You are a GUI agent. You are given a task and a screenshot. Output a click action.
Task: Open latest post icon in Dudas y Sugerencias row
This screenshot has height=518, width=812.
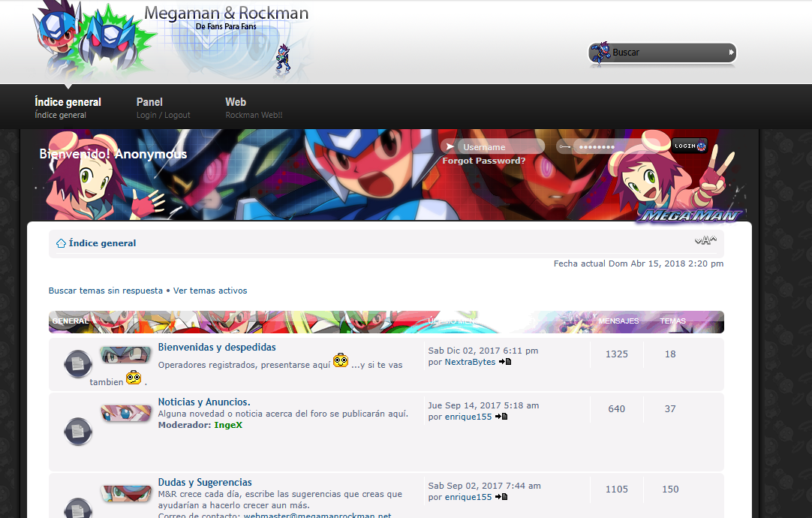point(501,497)
